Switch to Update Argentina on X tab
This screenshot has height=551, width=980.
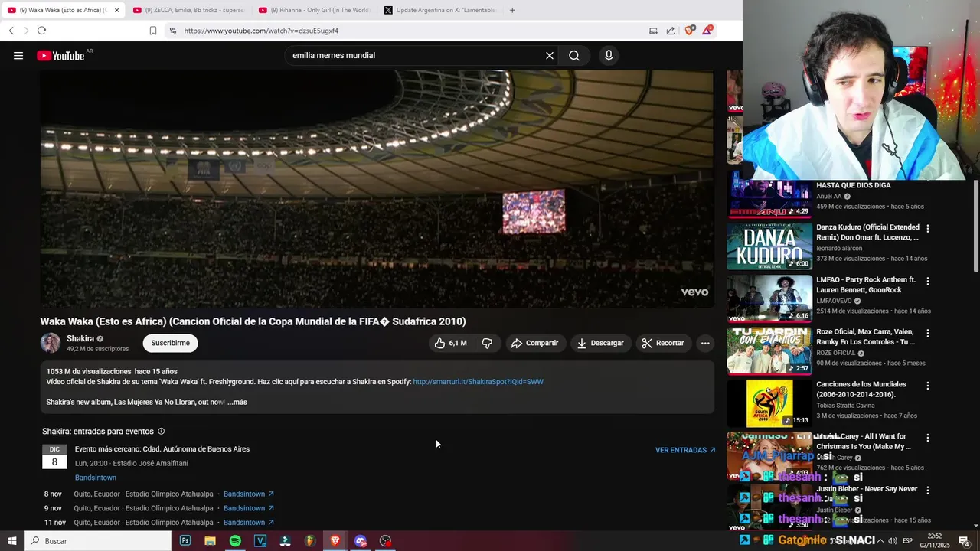[440, 10]
